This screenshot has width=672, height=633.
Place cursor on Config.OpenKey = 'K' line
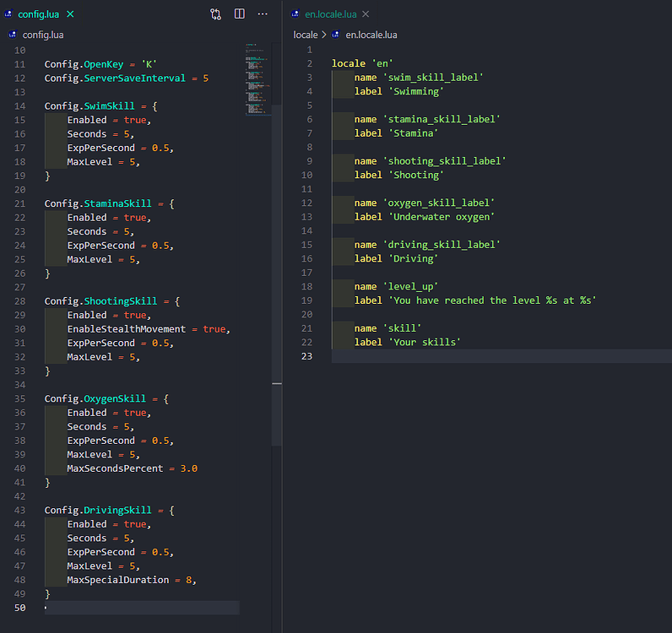[101, 64]
